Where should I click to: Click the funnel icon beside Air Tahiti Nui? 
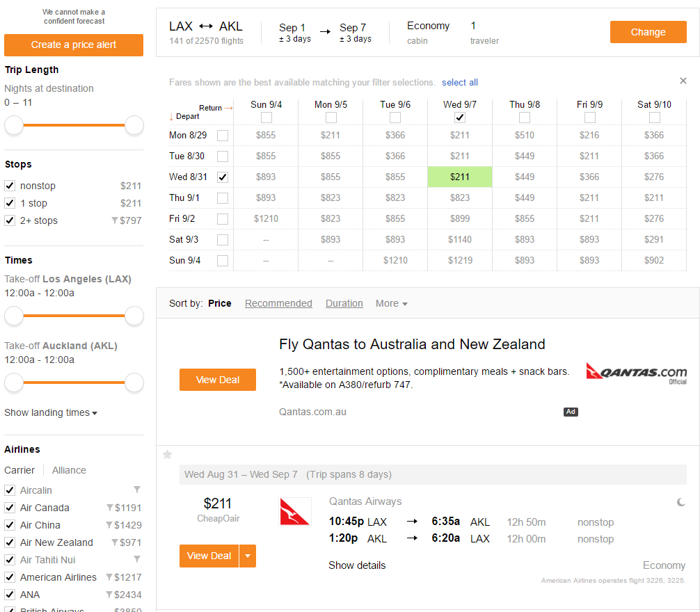coord(137,559)
